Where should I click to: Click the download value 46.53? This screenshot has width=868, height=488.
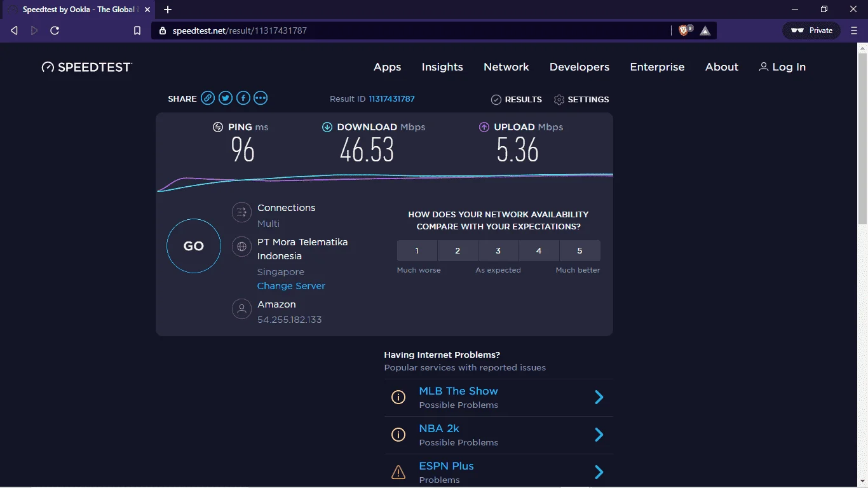point(367,151)
